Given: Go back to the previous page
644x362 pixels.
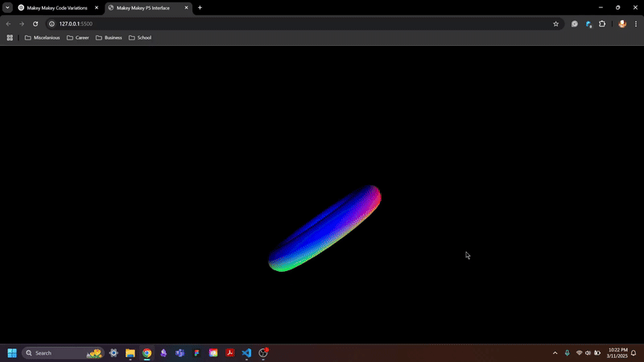Looking at the screenshot, I should click(x=9, y=24).
